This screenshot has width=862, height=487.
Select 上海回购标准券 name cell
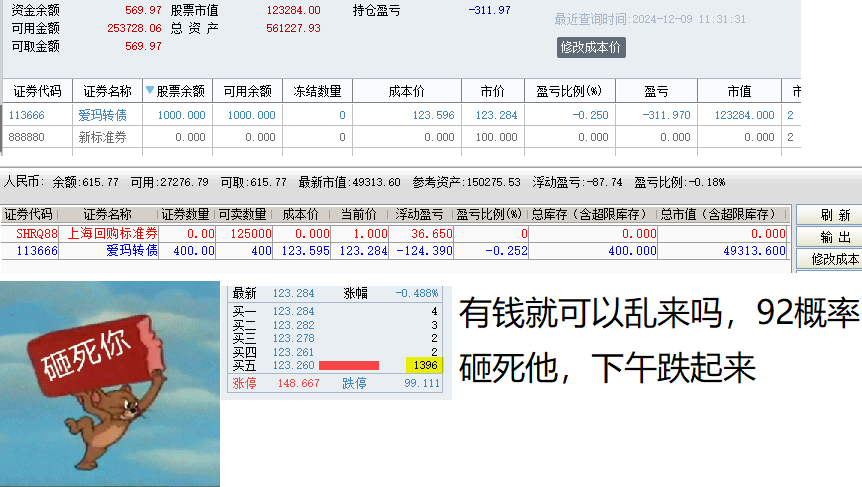click(x=112, y=234)
